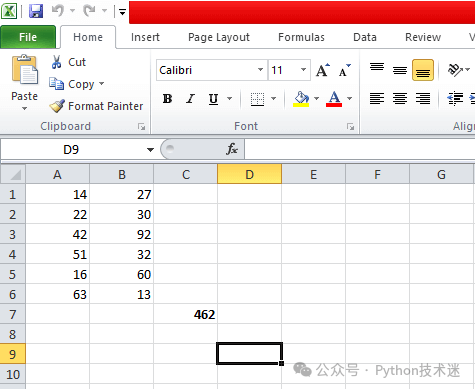Select the cell with value 92
Screen dimensions: 475x389
122,234
